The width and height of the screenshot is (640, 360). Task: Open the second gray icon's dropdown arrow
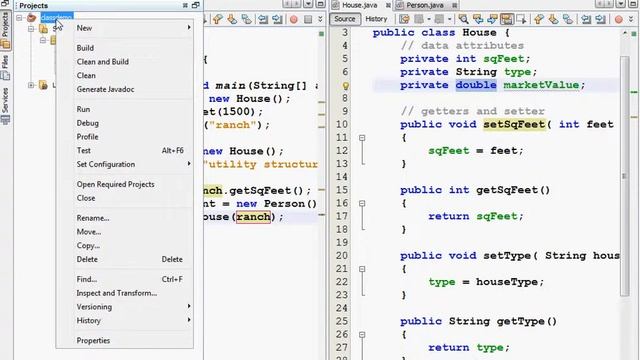pyautogui.click(x=449, y=19)
